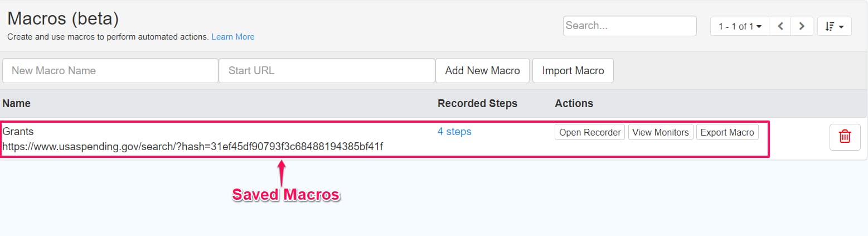The image size is (868, 236).
Task: View the 4 steps link
Action: click(x=454, y=132)
